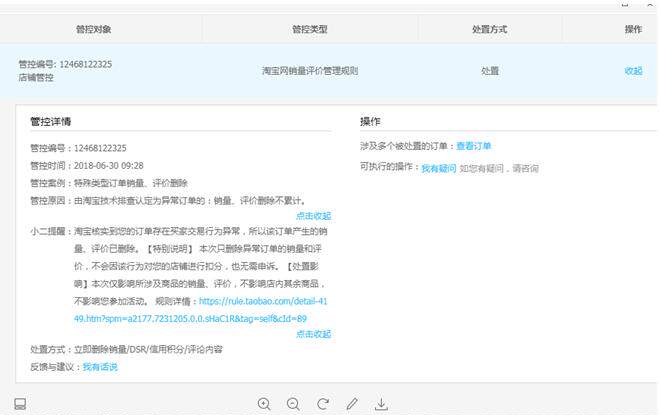Click the screen icon in bottom-left corner

pos(20,404)
